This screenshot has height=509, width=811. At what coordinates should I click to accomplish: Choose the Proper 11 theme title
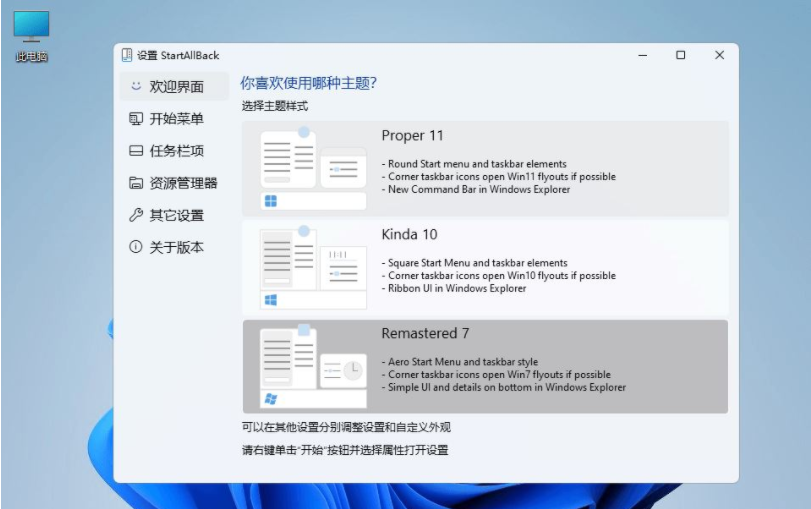(x=412, y=136)
